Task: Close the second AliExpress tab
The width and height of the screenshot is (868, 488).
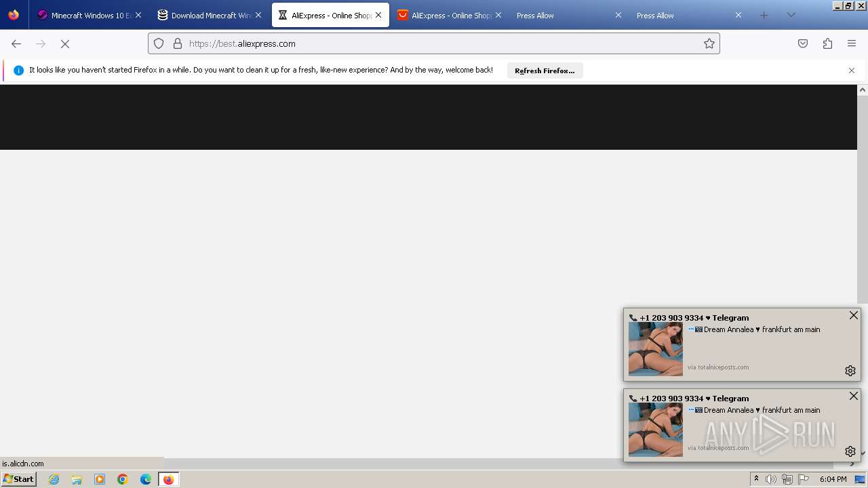Action: click(x=498, y=15)
